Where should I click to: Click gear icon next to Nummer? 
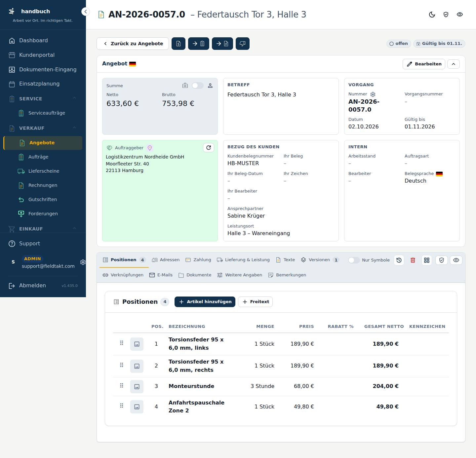pyautogui.click(x=373, y=94)
